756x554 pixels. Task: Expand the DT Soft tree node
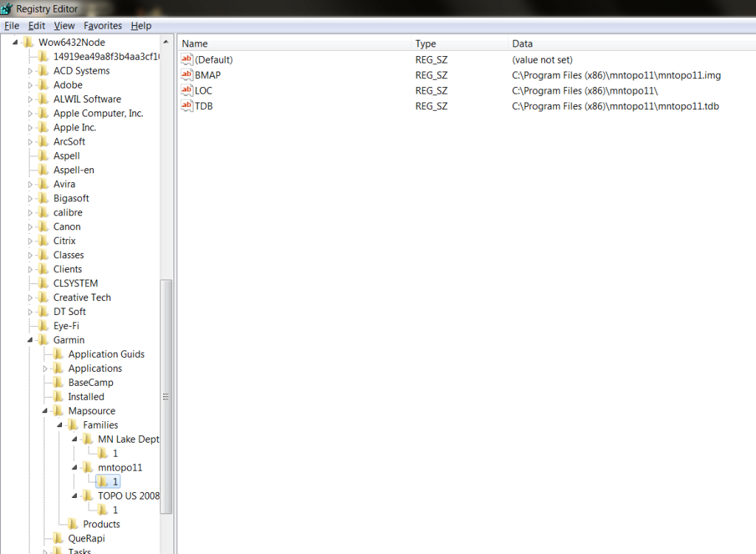[x=30, y=312]
